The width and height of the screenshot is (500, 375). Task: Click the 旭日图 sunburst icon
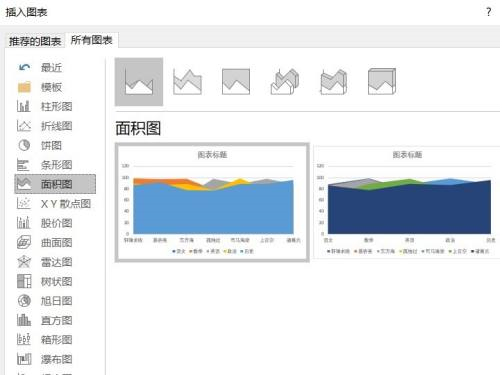pyautogui.click(x=24, y=301)
